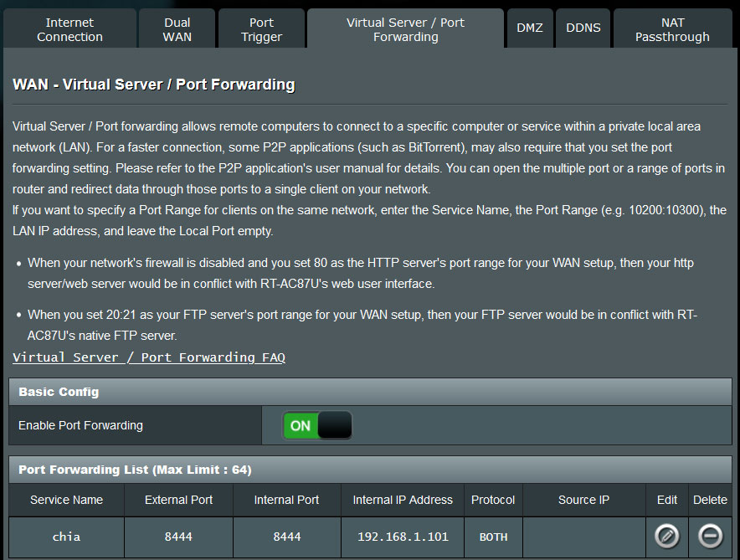Click the chia service name cell
This screenshot has height=560, width=740.
click(x=66, y=537)
